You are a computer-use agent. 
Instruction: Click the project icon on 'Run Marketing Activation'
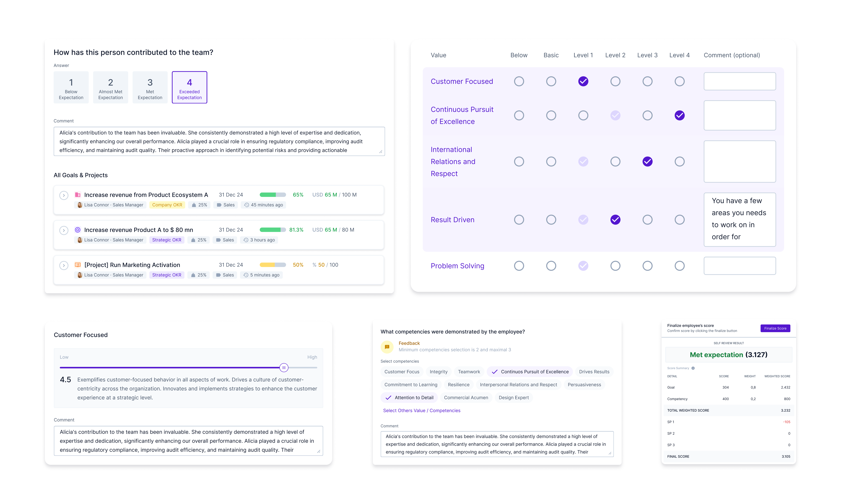click(78, 265)
